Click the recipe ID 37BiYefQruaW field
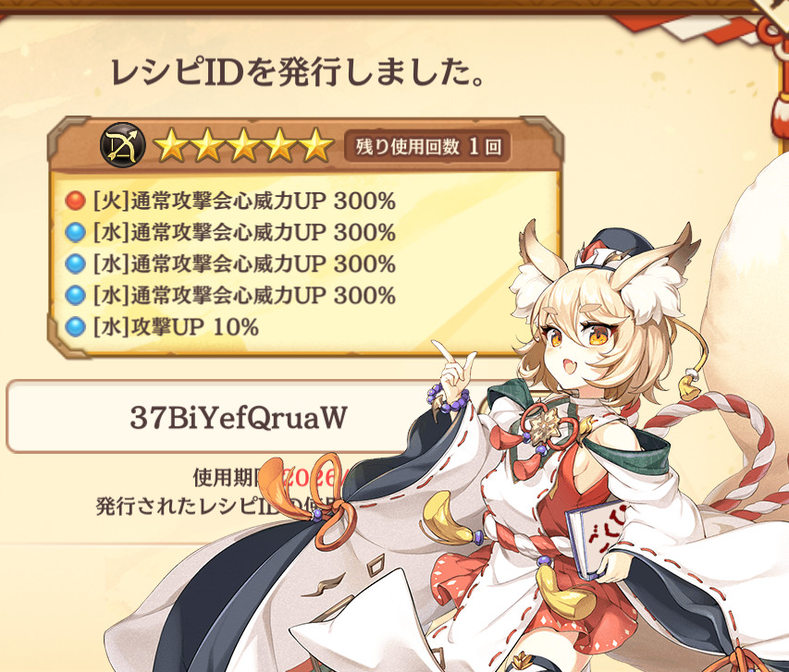Screen dimensions: 789x672 pyautogui.click(x=239, y=417)
